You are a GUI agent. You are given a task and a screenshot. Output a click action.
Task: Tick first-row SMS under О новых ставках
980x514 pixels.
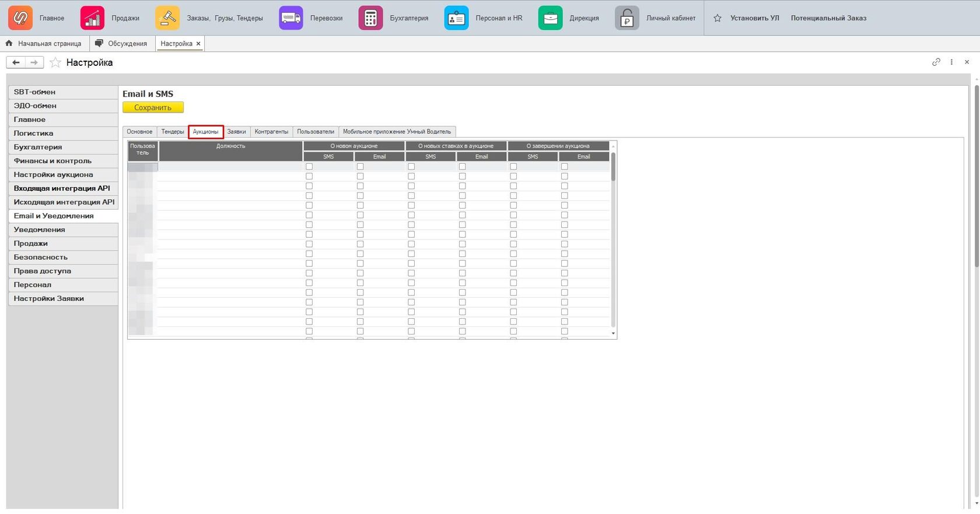coord(411,167)
